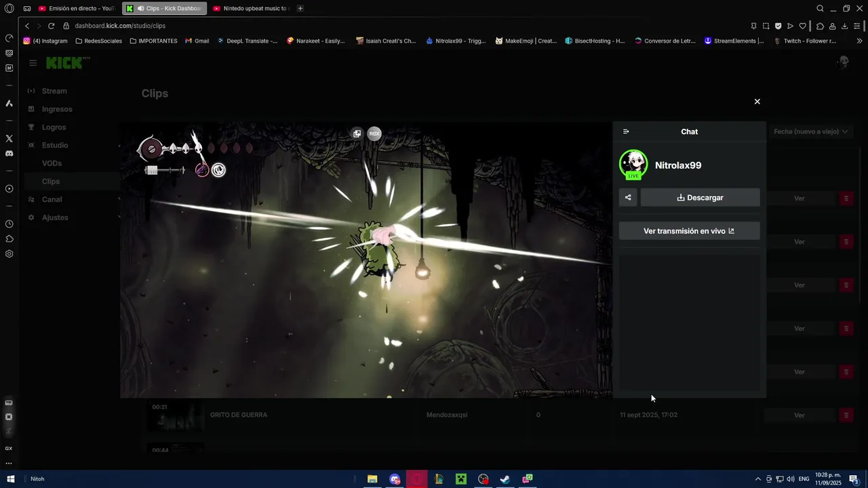Image resolution: width=868 pixels, height=488 pixels.
Task: Share the clip using share icon
Action: tap(628, 198)
